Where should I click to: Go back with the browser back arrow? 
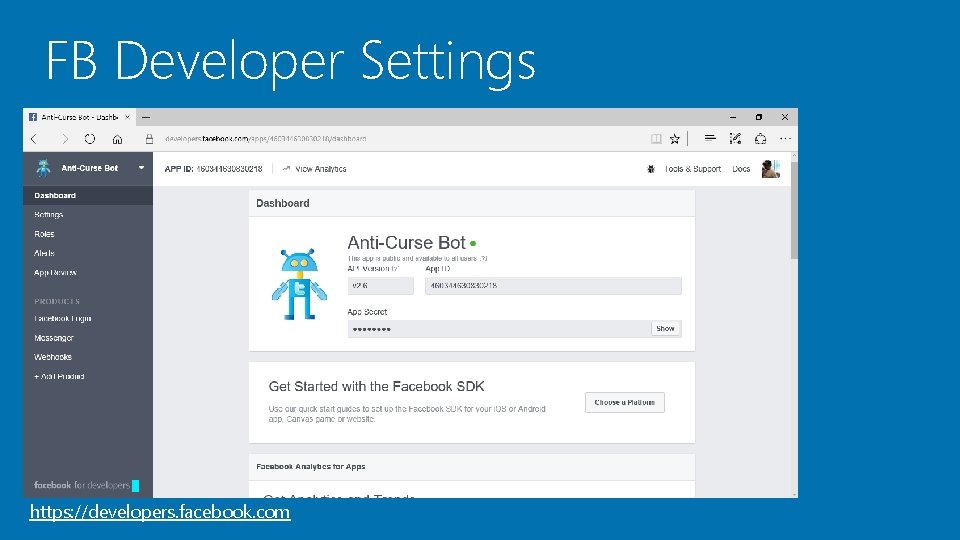[x=34, y=139]
